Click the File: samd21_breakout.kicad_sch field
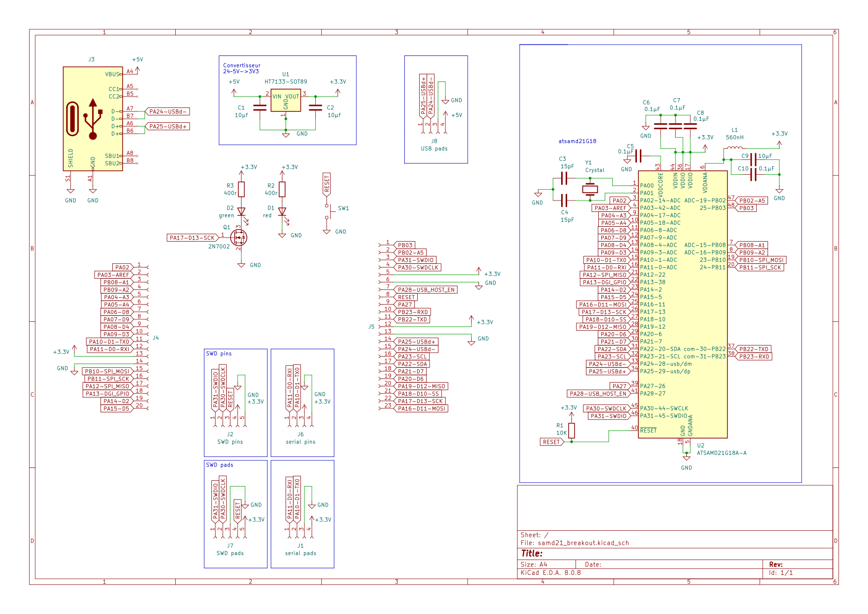 [x=575, y=543]
